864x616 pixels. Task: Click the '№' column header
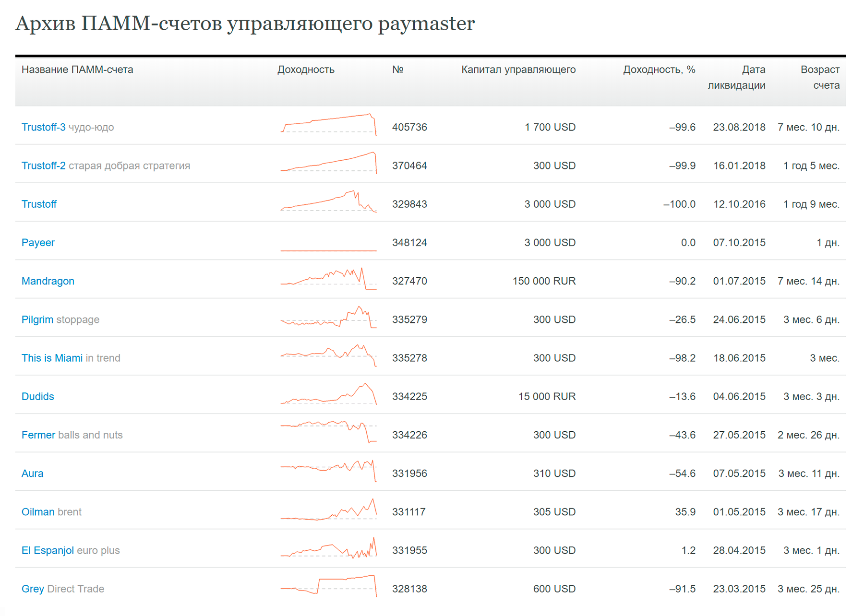pos(397,70)
